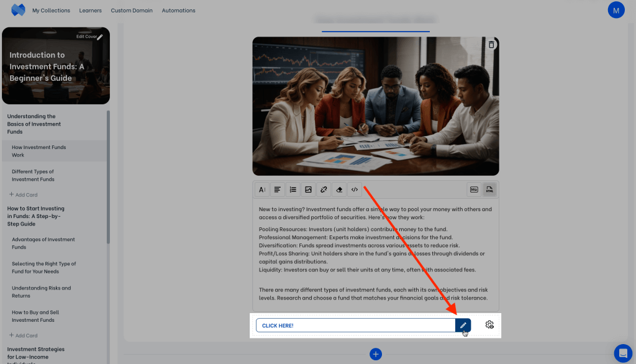Select the Understanding Risks and Returns card
This screenshot has height=364, width=636.
point(41,292)
